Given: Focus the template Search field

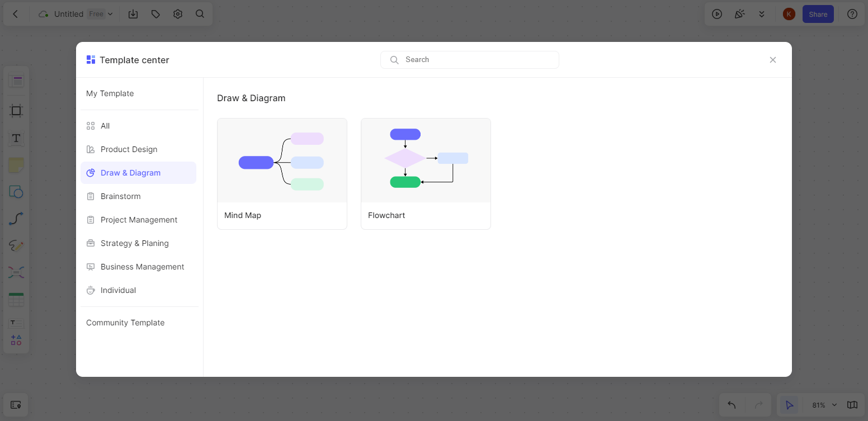Looking at the screenshot, I should point(470,60).
